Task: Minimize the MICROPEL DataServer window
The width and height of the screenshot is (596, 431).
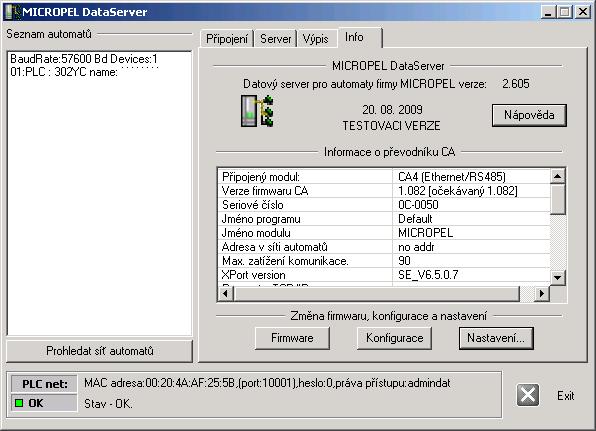Action: pyautogui.click(x=548, y=12)
